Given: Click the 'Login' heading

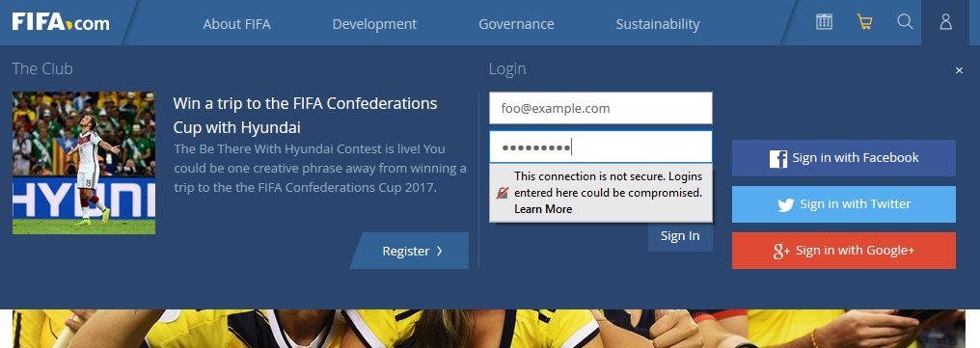Looking at the screenshot, I should point(507,69).
